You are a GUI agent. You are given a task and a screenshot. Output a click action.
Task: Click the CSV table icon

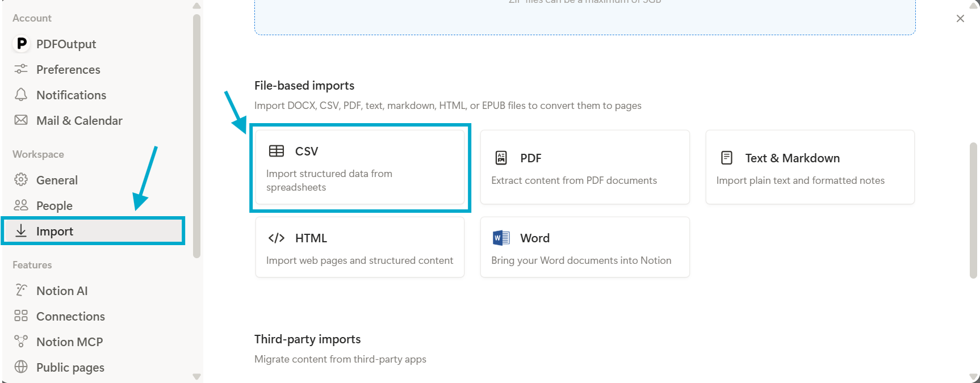(277, 151)
